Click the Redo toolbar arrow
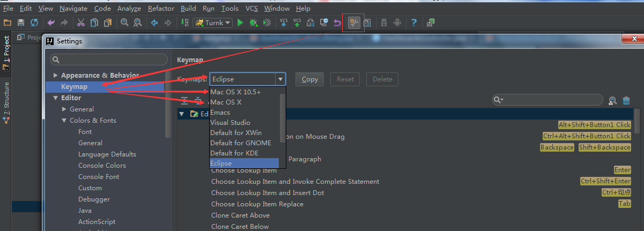 click(64, 23)
